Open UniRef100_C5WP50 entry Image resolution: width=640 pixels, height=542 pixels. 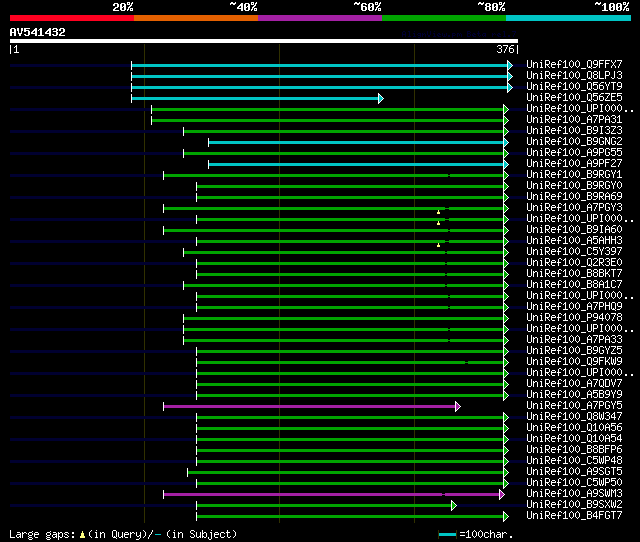[574, 483]
